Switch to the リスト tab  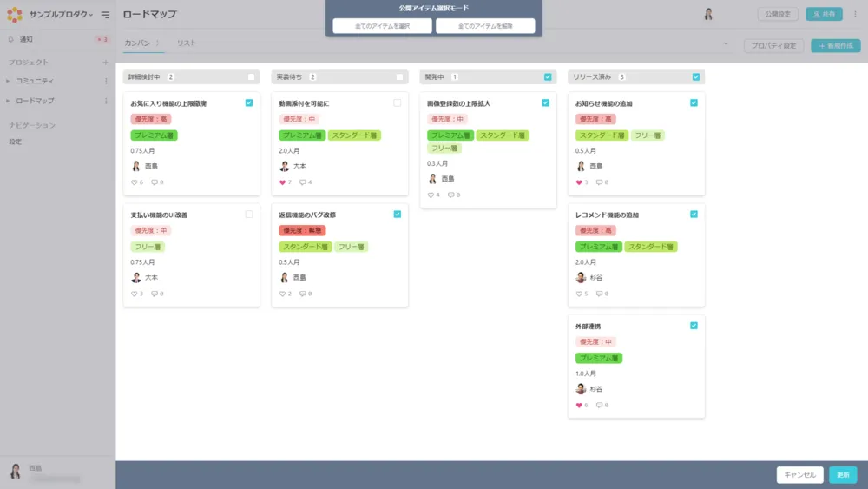186,43
